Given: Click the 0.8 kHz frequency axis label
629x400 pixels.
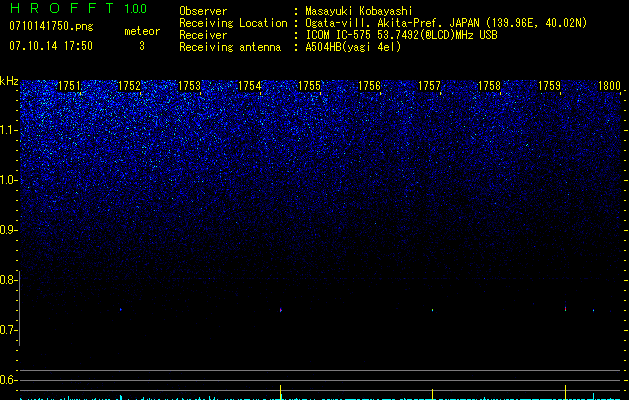Looking at the screenshot, I should point(8,280).
